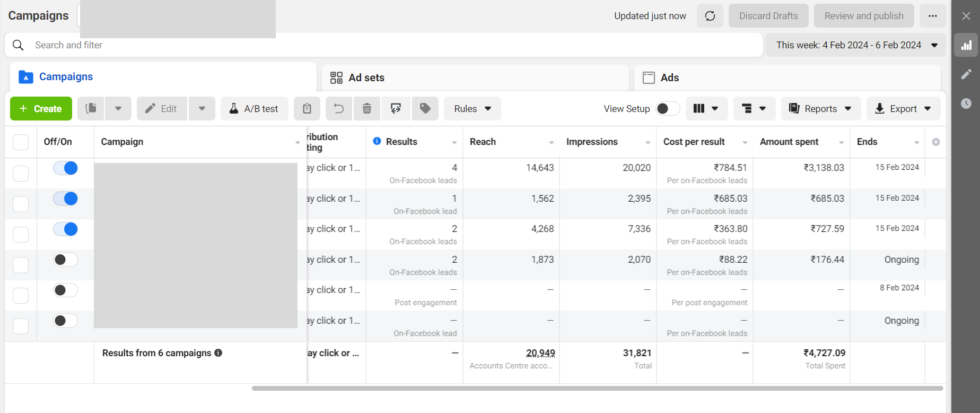Open the charts panel in right sidebar
Image resolution: width=980 pixels, height=413 pixels.
(966, 46)
